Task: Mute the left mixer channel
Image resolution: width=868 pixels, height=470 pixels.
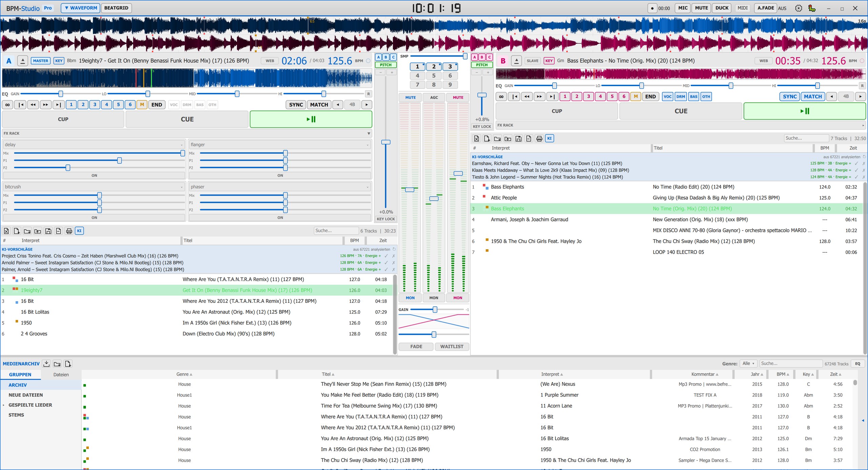Action: click(x=410, y=97)
